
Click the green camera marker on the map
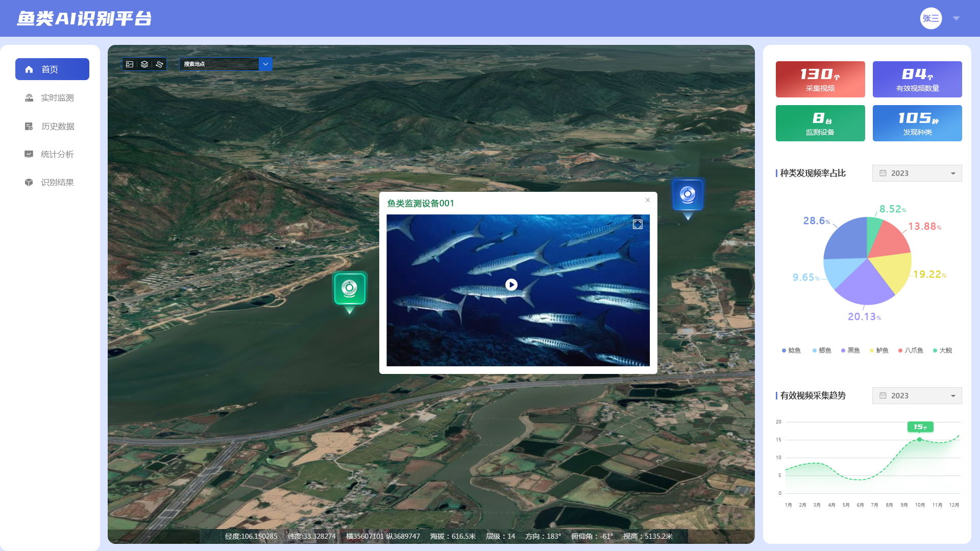[350, 289]
